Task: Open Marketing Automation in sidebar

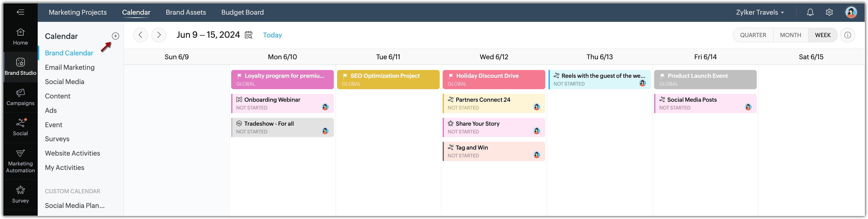Action: click(x=21, y=161)
